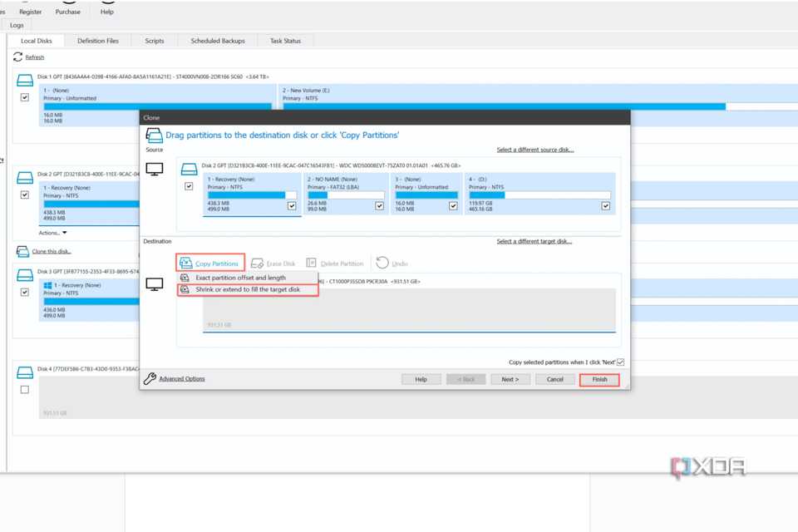Click the Advanced Options wrench icon
Screen dimensions: 798x532
click(x=150, y=379)
